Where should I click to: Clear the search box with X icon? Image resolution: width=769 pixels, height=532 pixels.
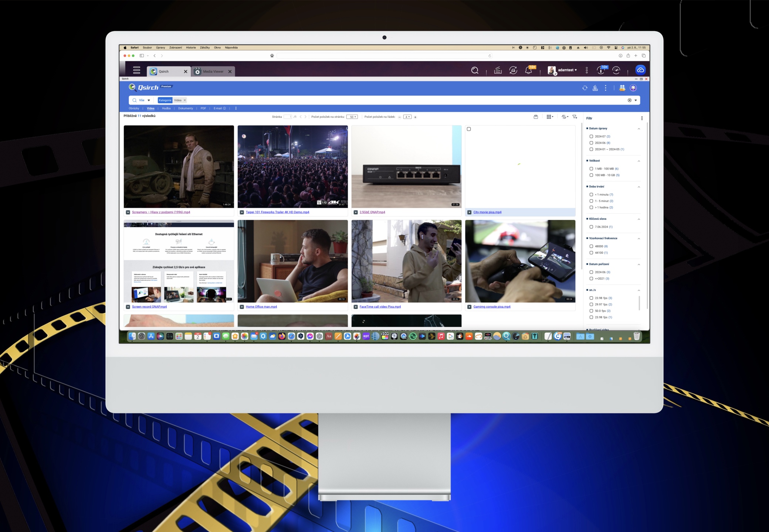click(x=629, y=100)
